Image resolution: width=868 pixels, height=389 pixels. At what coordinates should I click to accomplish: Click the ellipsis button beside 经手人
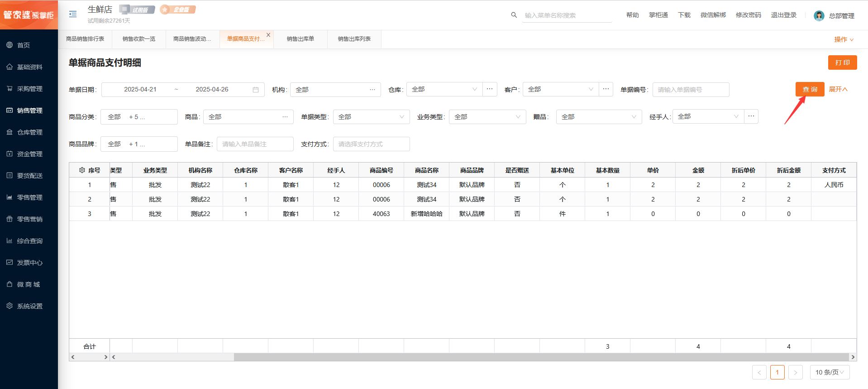click(751, 116)
